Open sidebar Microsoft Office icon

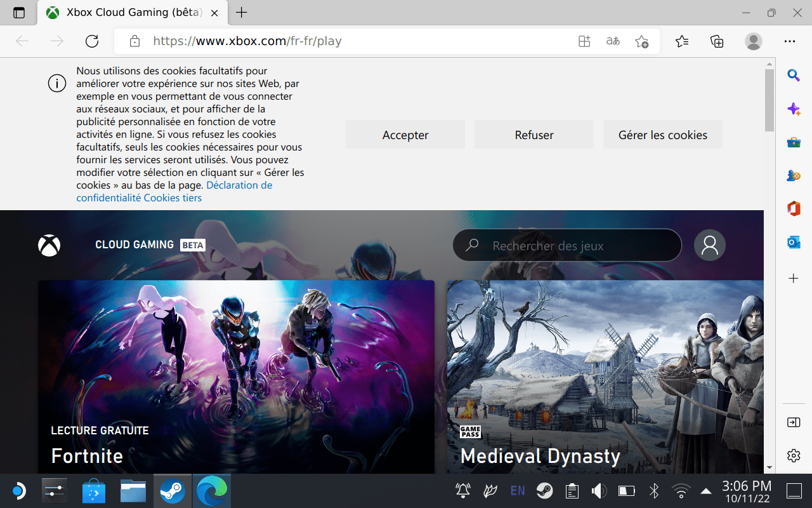[794, 208]
